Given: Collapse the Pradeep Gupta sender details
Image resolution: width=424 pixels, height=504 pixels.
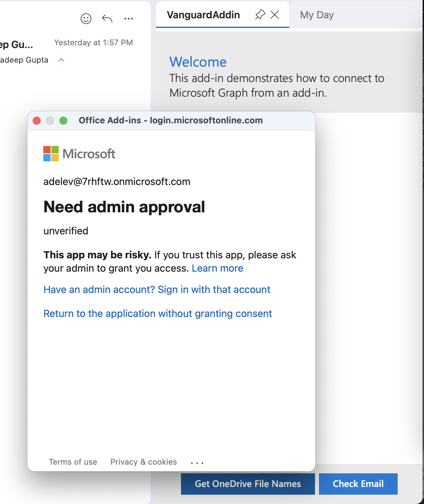Looking at the screenshot, I should tap(61, 60).
